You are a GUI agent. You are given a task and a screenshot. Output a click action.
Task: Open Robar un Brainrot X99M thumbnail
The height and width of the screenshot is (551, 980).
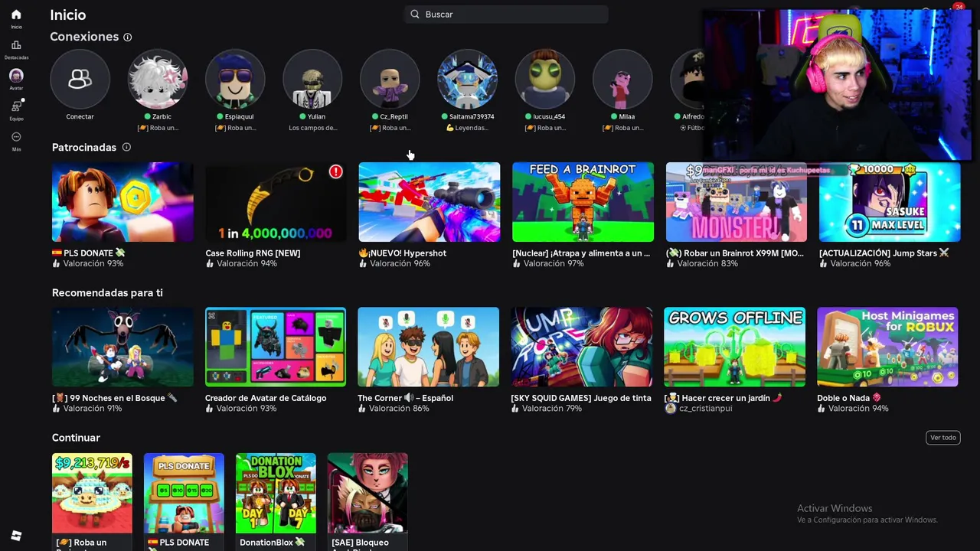pos(737,202)
